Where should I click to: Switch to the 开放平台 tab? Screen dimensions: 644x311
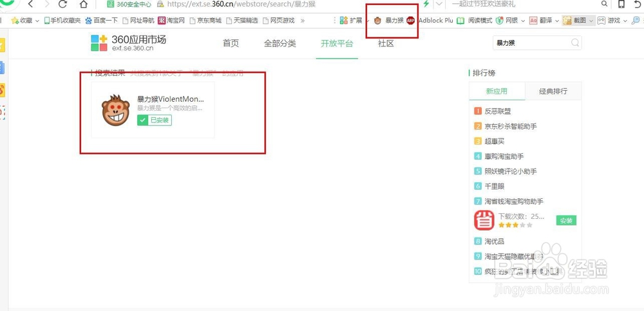(337, 44)
